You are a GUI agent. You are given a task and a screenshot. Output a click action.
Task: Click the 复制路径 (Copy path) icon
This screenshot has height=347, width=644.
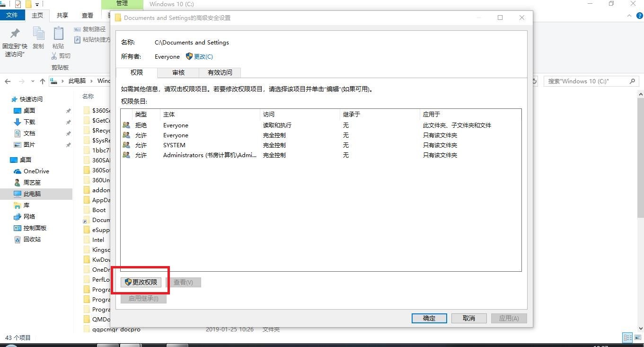pyautogui.click(x=89, y=29)
